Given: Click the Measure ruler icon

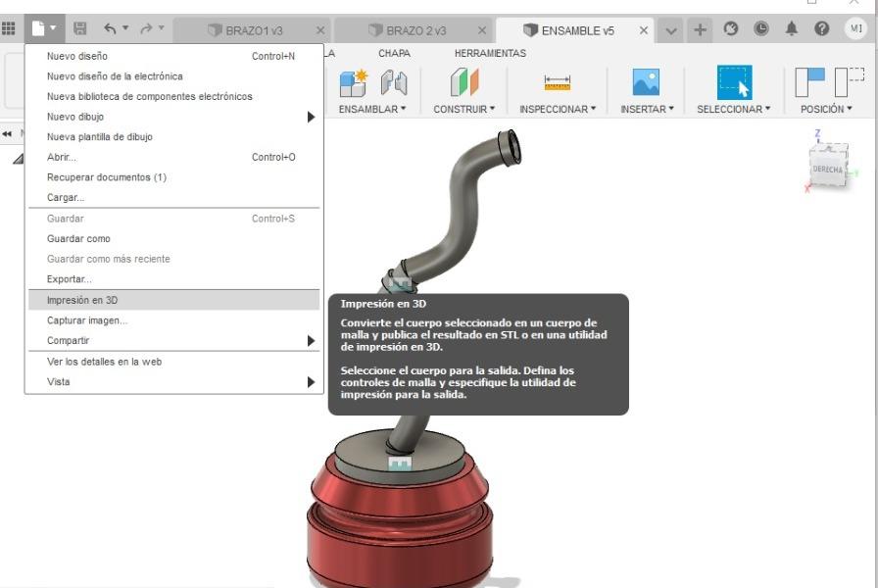Looking at the screenshot, I should 558,83.
